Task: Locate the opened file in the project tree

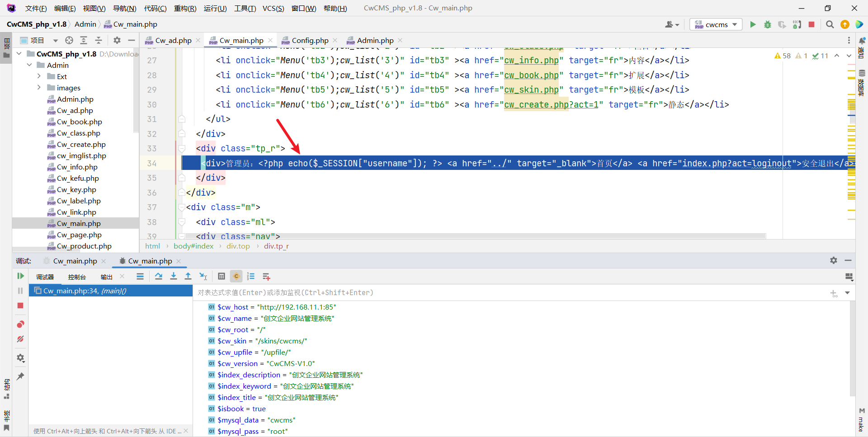Action: [x=69, y=40]
